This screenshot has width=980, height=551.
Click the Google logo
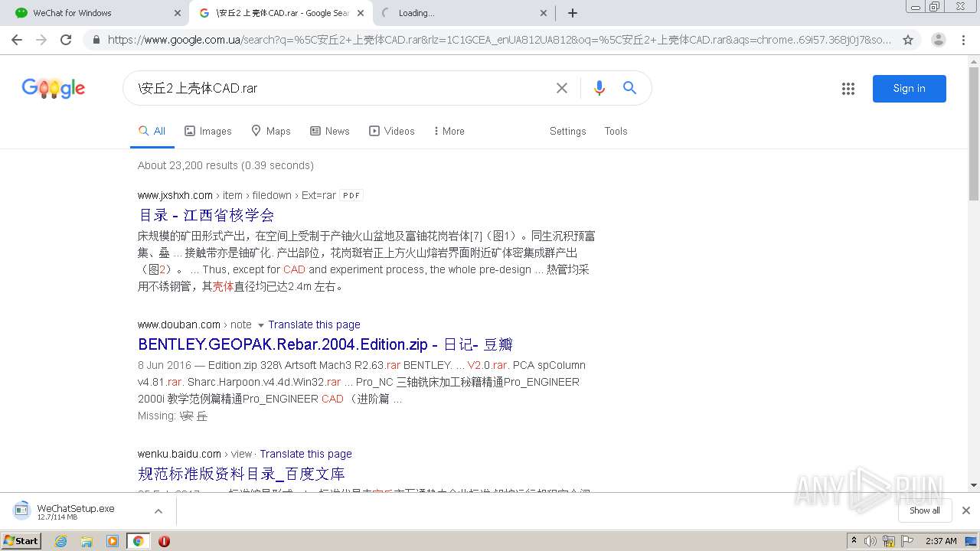(x=54, y=89)
